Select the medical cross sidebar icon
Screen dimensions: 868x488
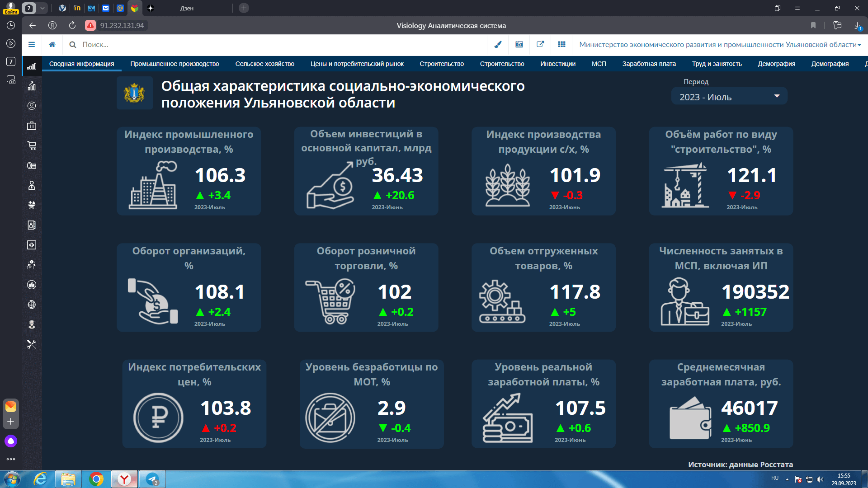(32, 245)
